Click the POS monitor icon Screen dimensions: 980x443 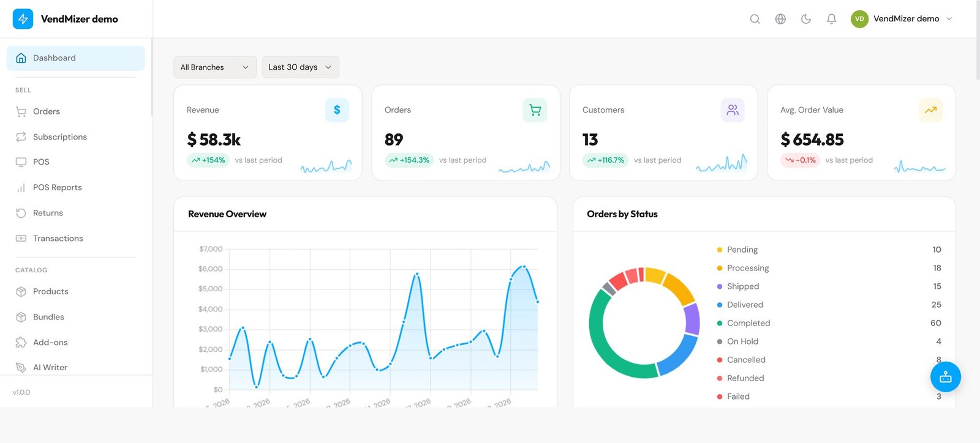click(x=21, y=162)
